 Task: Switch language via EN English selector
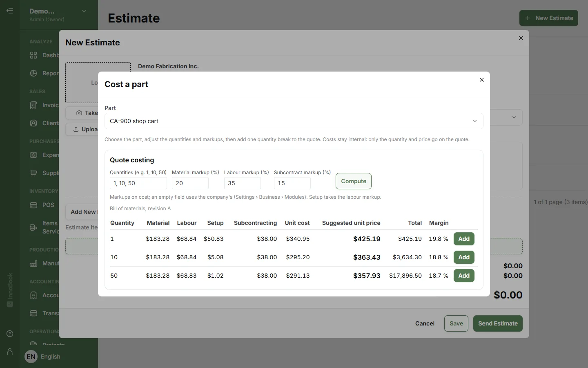point(43,357)
